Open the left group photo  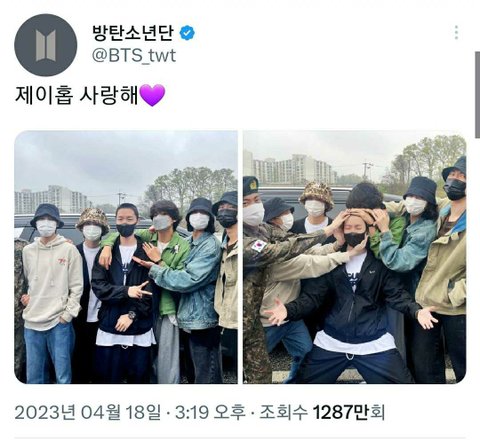pos(126,257)
